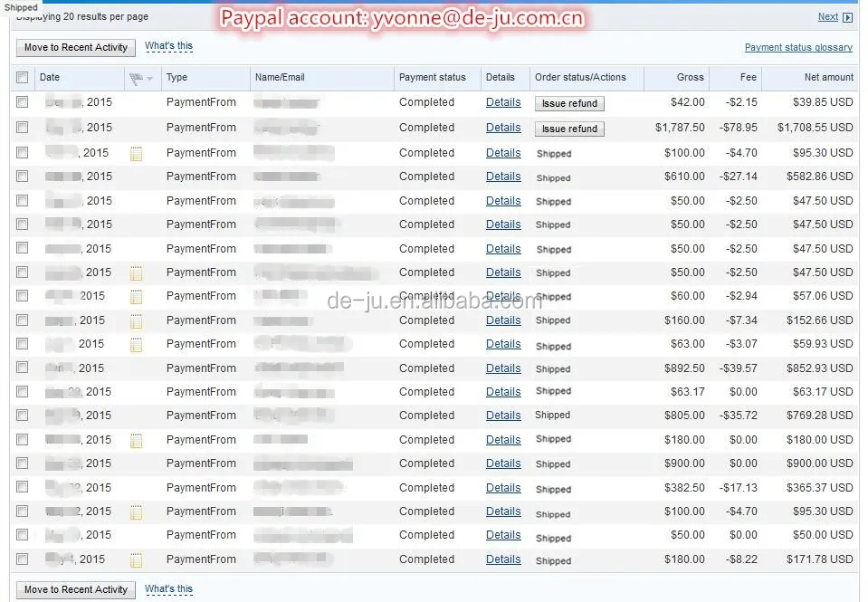Select the checkbox on the $892.50 payment row
The height and width of the screenshot is (602, 868).
23,368
